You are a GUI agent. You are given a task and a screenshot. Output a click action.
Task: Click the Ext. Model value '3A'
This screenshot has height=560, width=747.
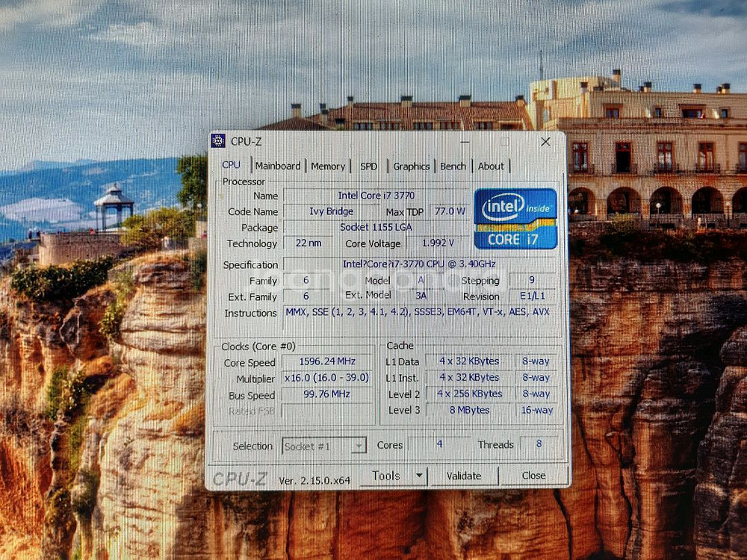tap(421, 296)
